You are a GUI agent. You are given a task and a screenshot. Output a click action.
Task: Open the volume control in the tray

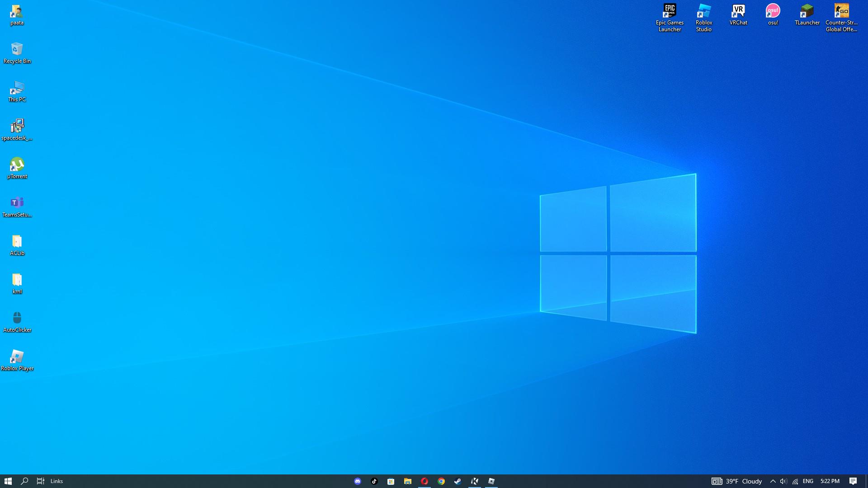783,481
